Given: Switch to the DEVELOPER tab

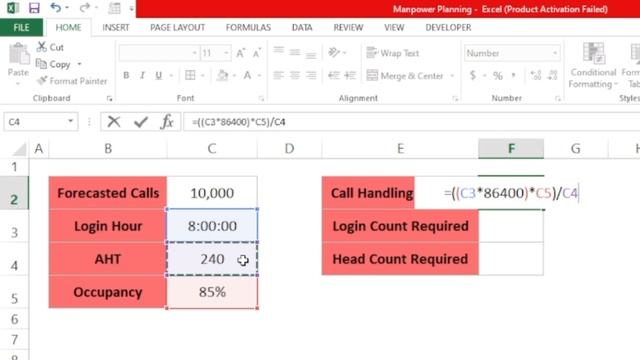Looking at the screenshot, I should (x=448, y=27).
